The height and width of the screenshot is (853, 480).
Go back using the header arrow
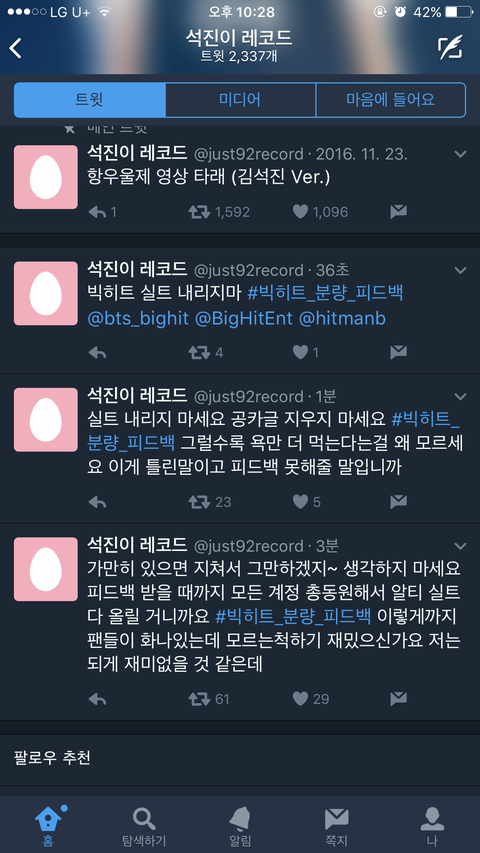tap(15, 48)
